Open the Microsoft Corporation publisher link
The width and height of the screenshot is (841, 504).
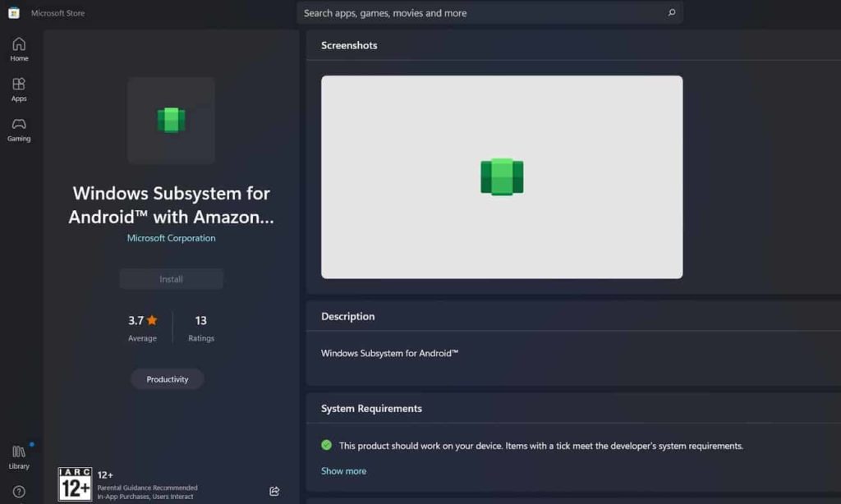pos(171,238)
